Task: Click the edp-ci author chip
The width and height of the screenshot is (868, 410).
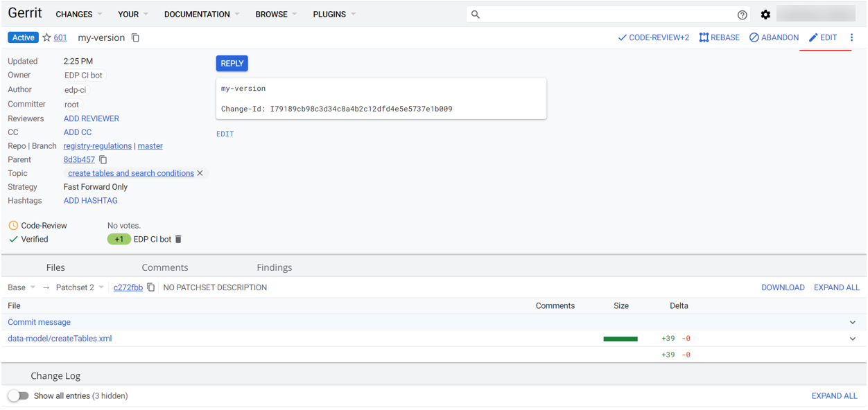Action: 75,90
